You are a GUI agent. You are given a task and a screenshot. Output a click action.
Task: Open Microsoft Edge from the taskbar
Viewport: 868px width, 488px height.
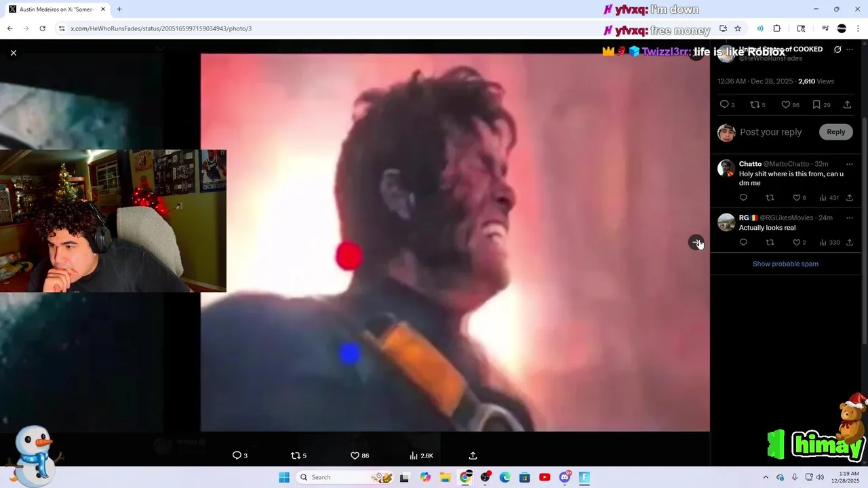[505, 477]
